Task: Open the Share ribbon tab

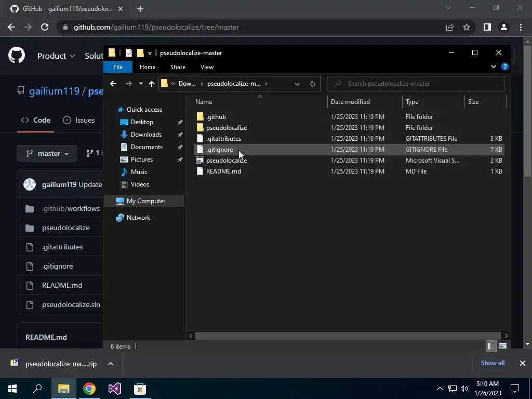Action: [178, 67]
